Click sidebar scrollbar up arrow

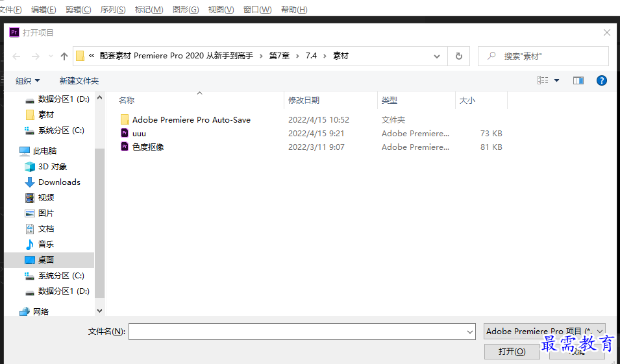point(99,97)
